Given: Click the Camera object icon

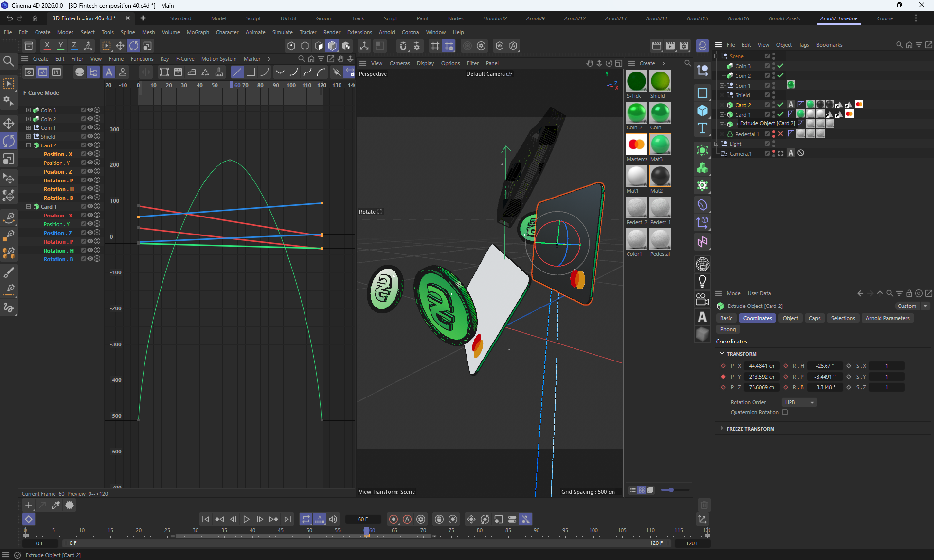Looking at the screenshot, I should point(702,299).
